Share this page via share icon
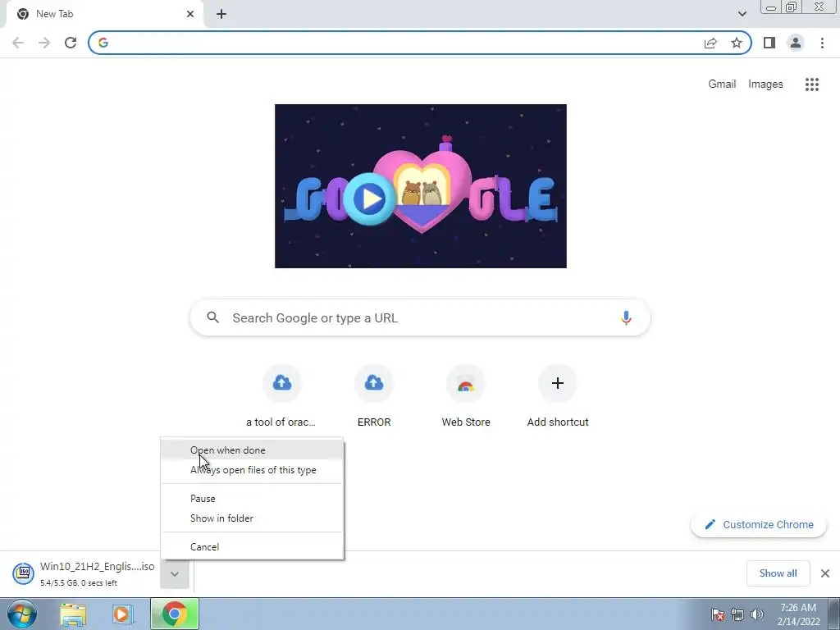This screenshot has width=840, height=630. click(x=710, y=43)
